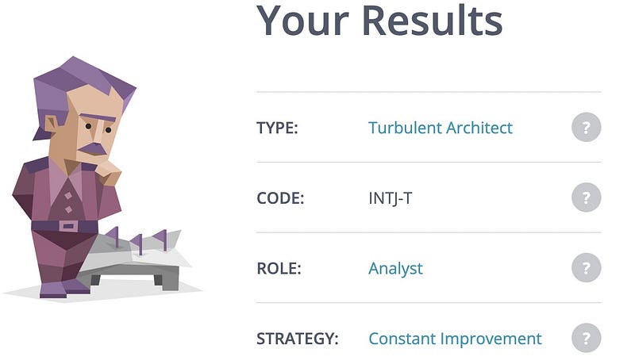Open the help icon beside Turbulent Architect
The width and height of the screenshot is (635, 364).
tap(586, 128)
